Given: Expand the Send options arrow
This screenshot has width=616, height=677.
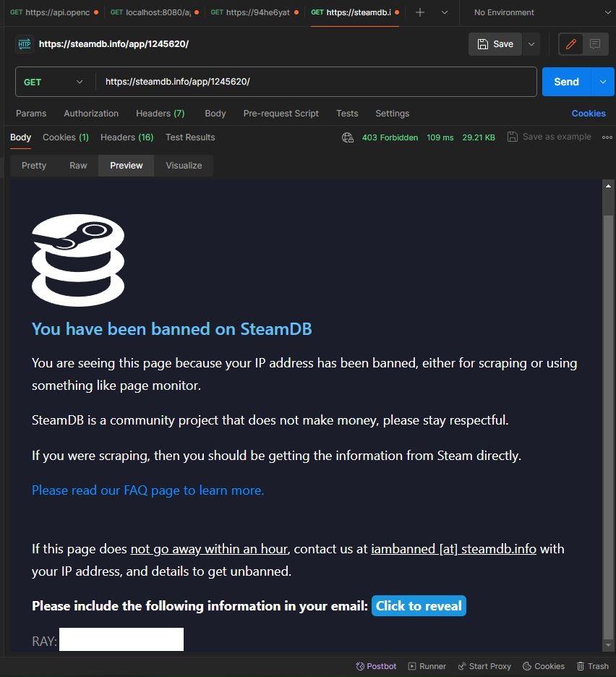Looking at the screenshot, I should (x=602, y=82).
